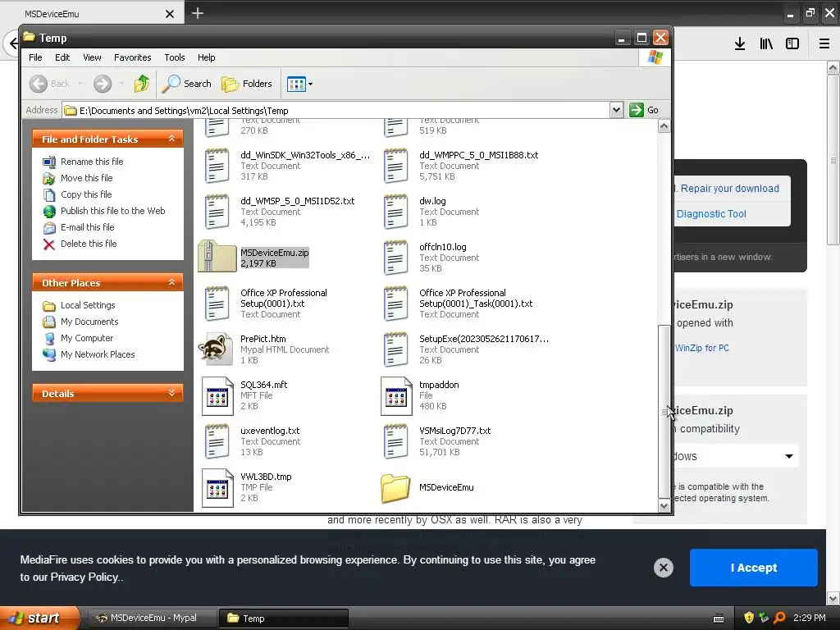840x630 pixels.
Task: Click Diagnostic Tool link
Action: coord(711,214)
